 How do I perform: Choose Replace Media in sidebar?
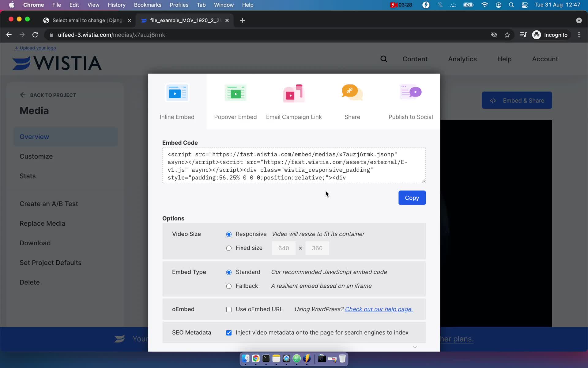pyautogui.click(x=42, y=224)
